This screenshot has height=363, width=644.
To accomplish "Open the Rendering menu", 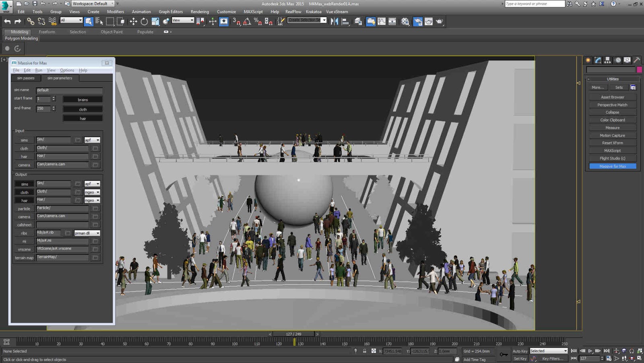I will pos(200,12).
